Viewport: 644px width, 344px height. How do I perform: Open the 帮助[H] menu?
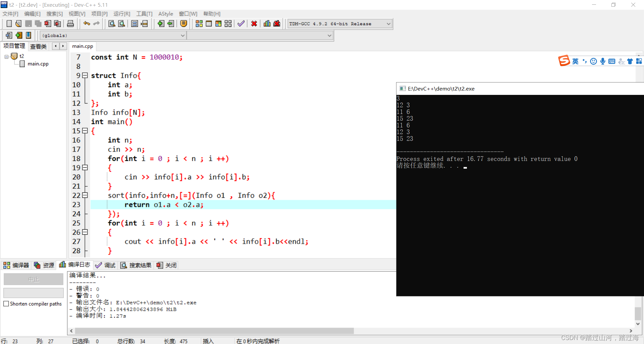[x=212, y=14]
